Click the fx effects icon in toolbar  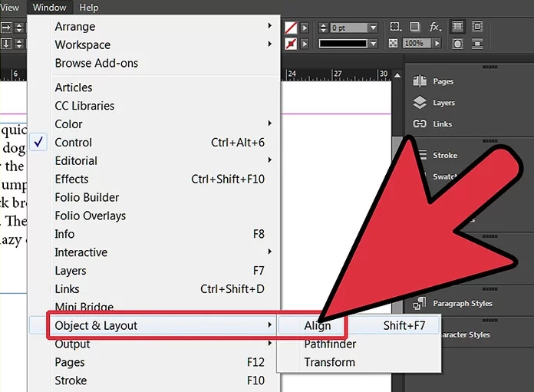(435, 27)
